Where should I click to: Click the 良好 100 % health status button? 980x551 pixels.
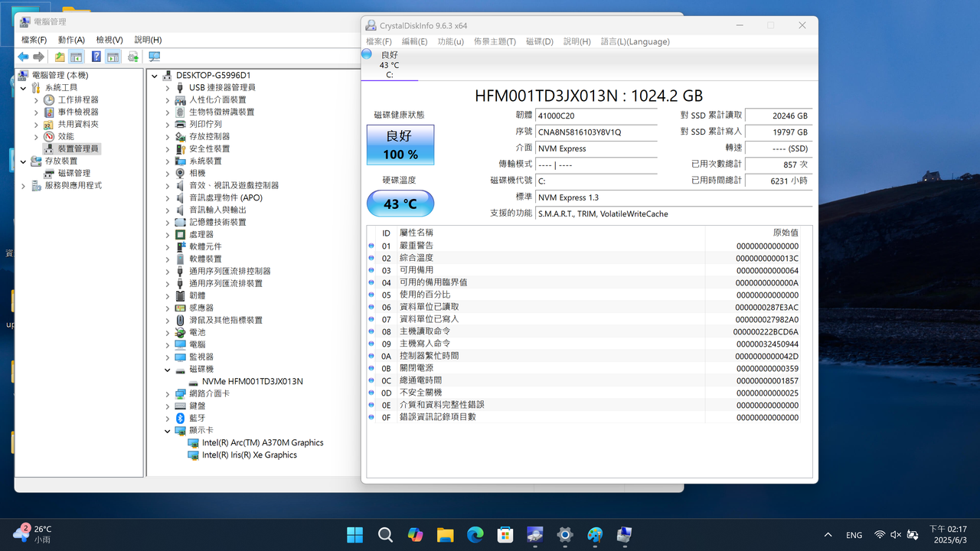click(x=400, y=145)
